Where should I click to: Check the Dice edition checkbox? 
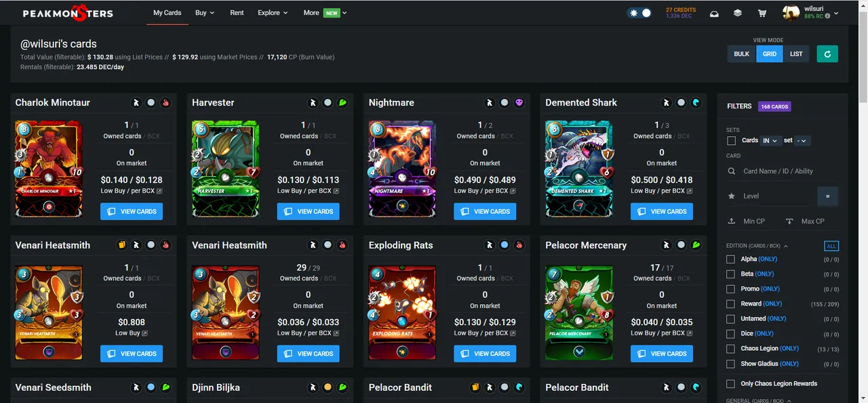(730, 334)
